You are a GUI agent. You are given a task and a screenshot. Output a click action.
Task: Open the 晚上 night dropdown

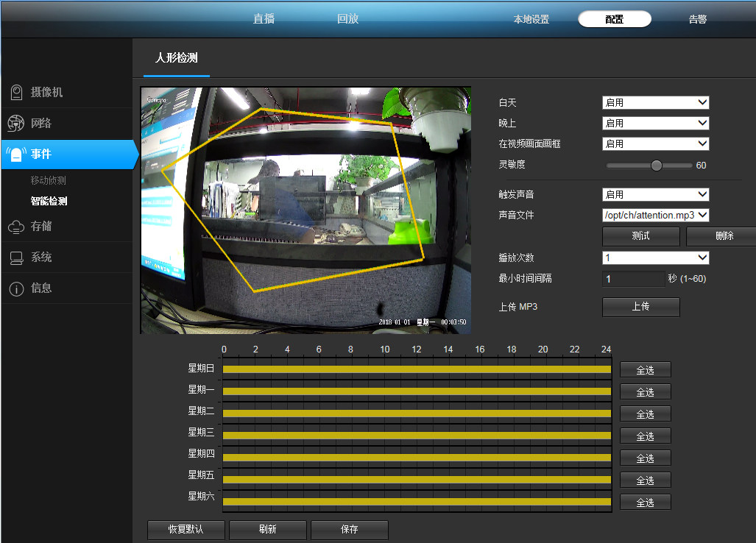point(655,124)
